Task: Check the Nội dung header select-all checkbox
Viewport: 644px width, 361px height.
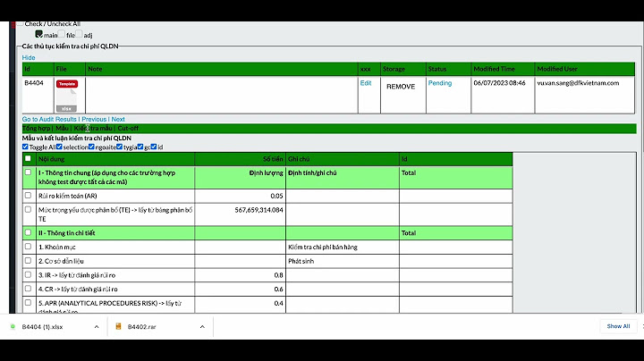Action: point(28,158)
